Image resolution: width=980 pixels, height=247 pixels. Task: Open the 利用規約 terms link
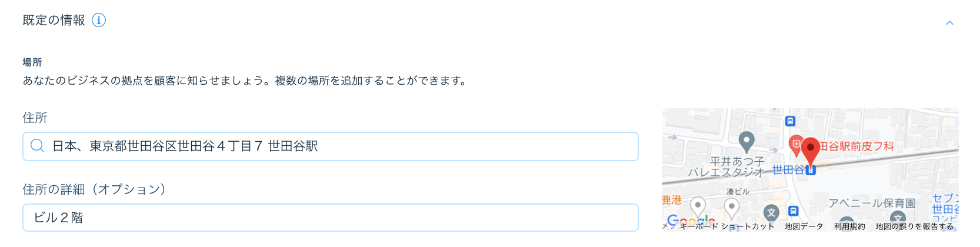coord(849,226)
